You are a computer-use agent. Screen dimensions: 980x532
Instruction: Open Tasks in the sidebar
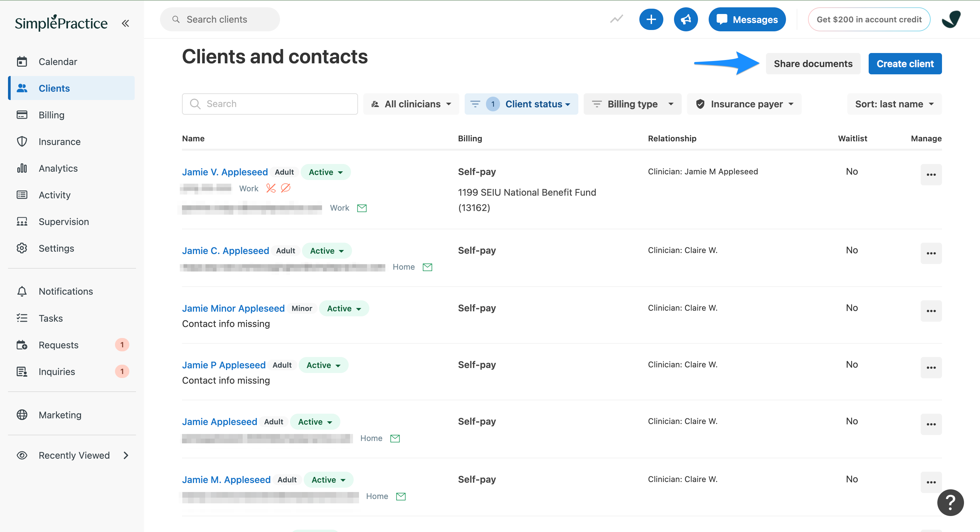pos(72,318)
